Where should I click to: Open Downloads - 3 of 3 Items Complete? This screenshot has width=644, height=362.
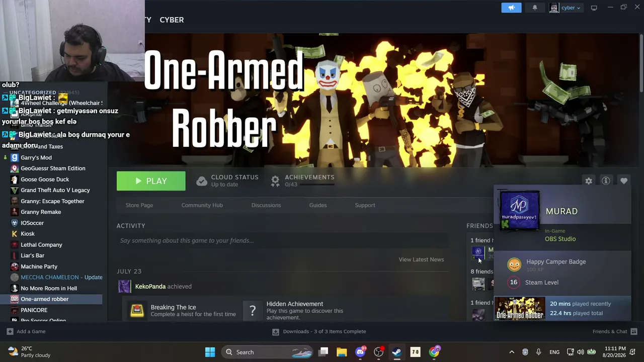325,331
